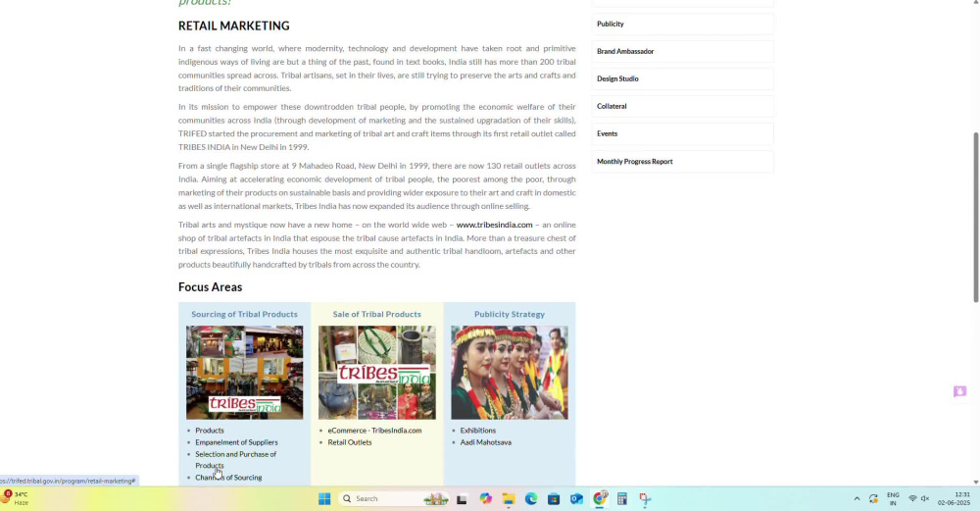Open Calculator from the taskbar
The image size is (980, 511).
coord(622,498)
